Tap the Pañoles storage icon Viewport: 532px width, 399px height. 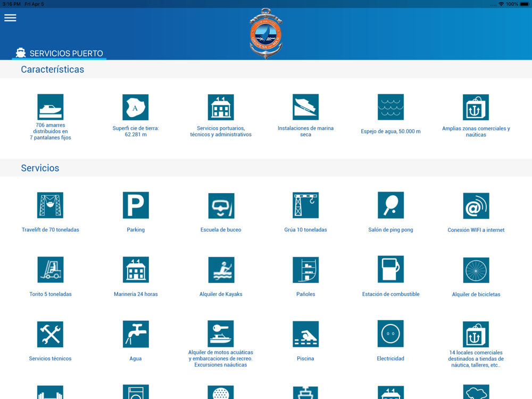click(x=306, y=270)
